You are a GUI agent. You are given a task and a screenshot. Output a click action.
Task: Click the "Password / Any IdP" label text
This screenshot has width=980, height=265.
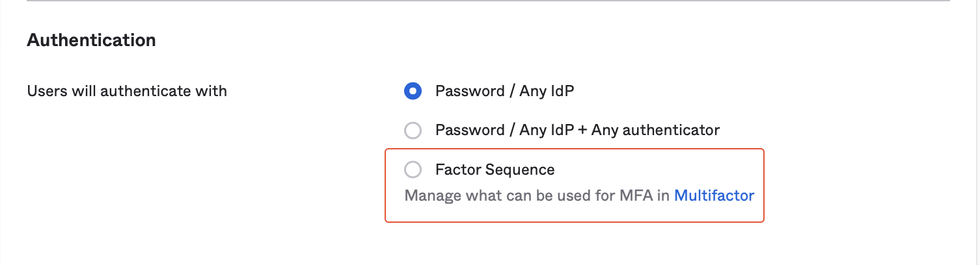pos(504,91)
